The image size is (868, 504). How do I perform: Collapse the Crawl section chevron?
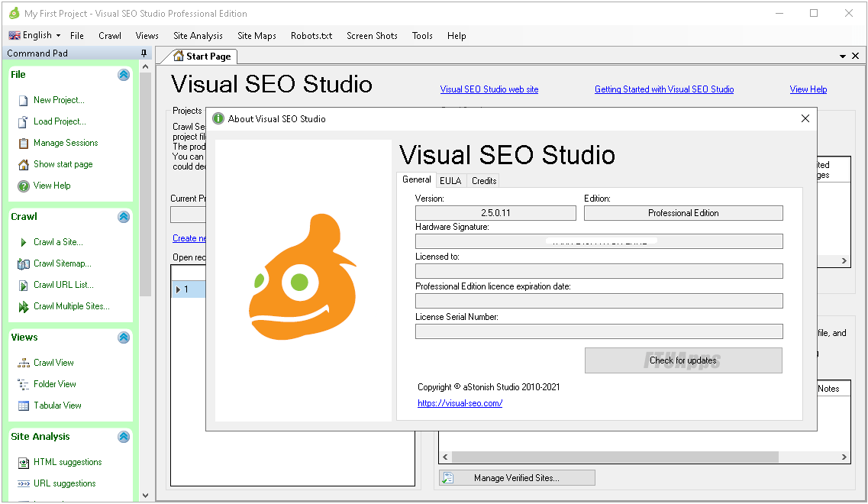[124, 217]
